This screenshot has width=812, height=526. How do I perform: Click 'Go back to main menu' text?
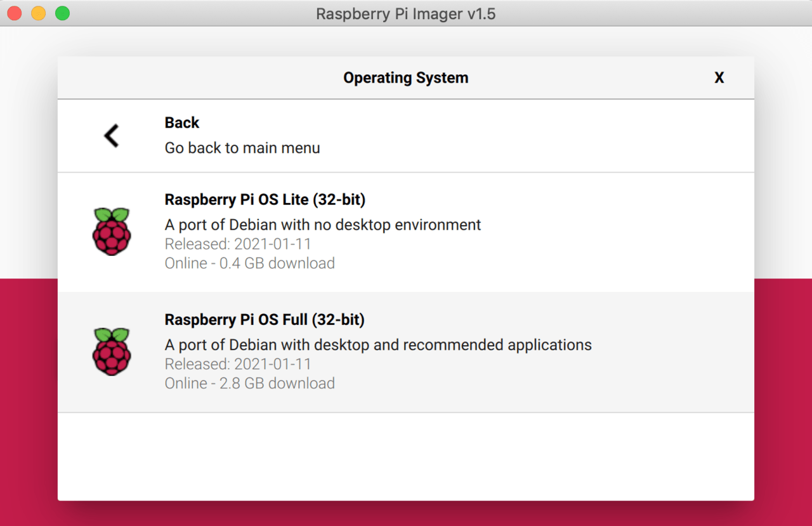click(242, 148)
